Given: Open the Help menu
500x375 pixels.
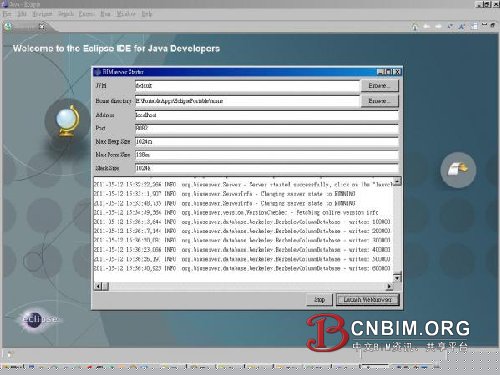Looking at the screenshot, I should (x=147, y=14).
